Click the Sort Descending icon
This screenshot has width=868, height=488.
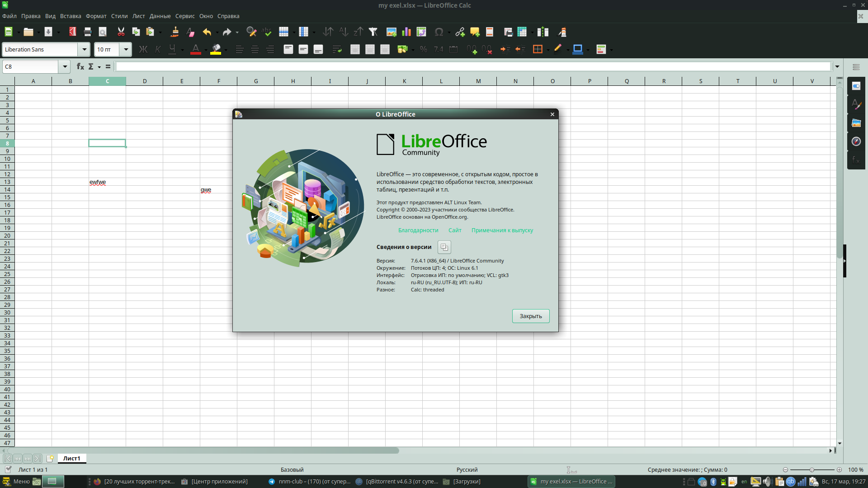click(359, 32)
